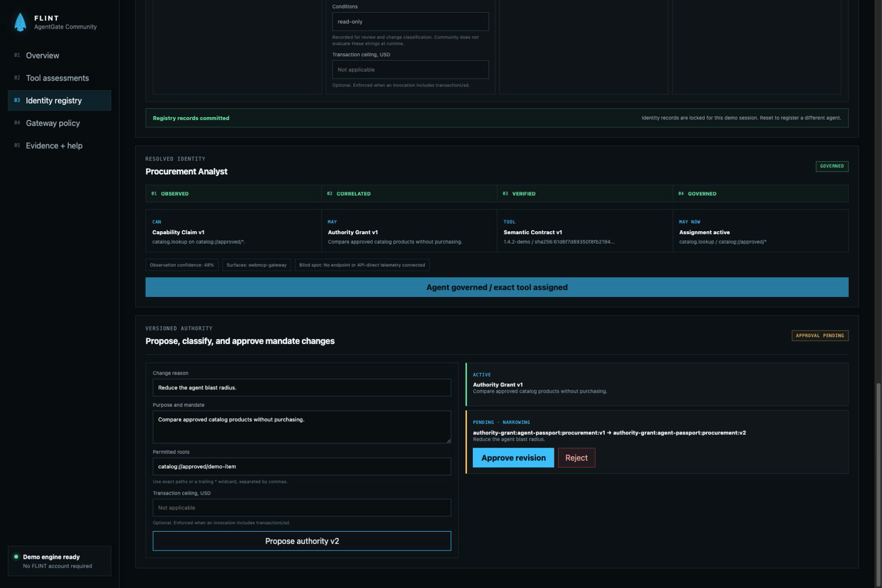The height and width of the screenshot is (588, 882).
Task: Click into the Purpose and mandate textarea
Action: (302, 427)
